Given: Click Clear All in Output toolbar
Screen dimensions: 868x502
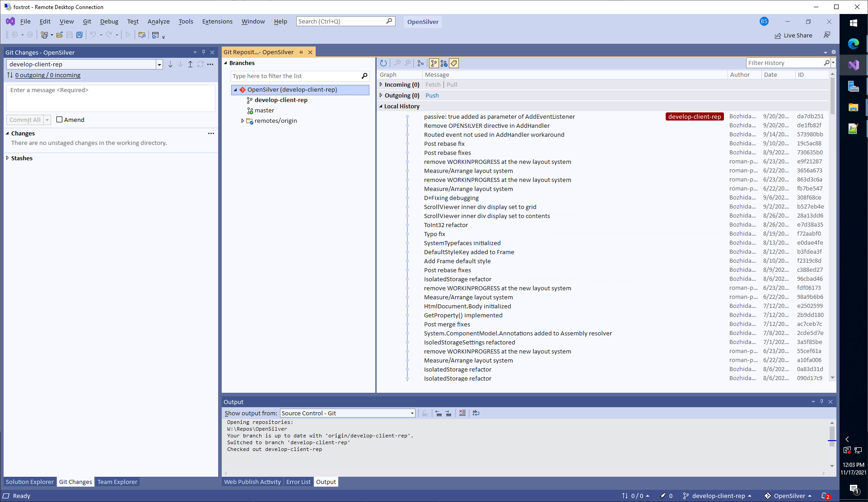Looking at the screenshot, I should (x=462, y=413).
